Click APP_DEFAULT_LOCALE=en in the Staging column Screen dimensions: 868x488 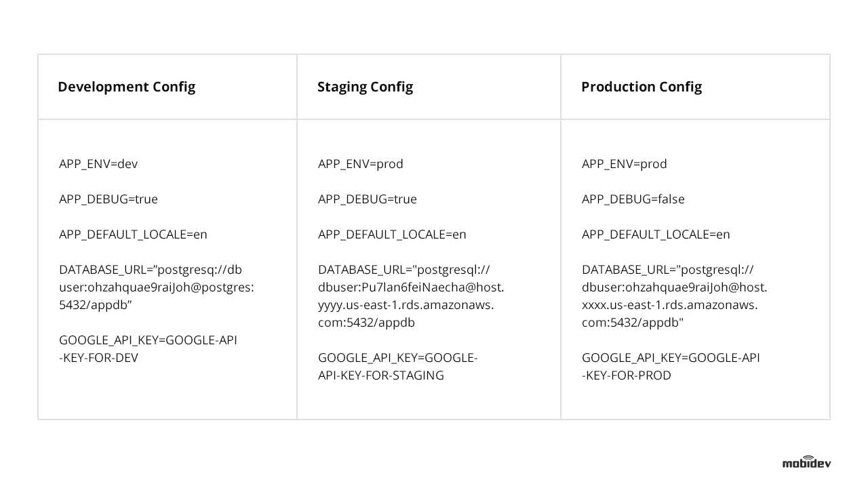point(392,235)
